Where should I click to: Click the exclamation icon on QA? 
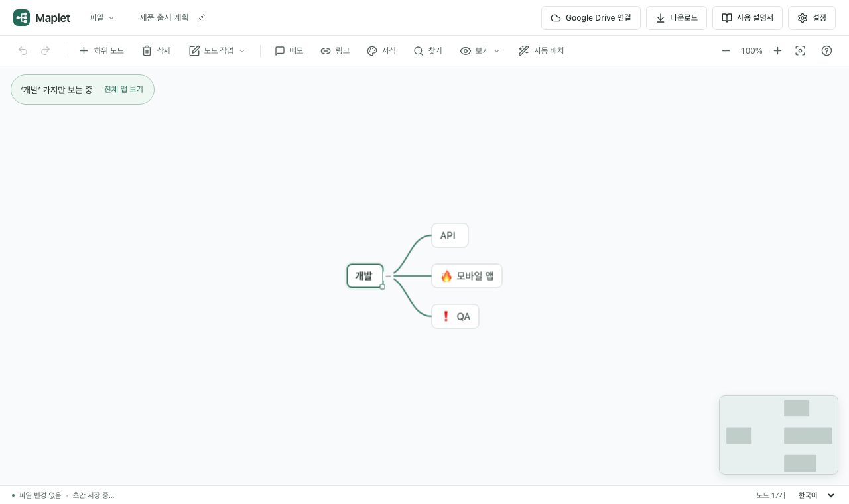click(446, 316)
